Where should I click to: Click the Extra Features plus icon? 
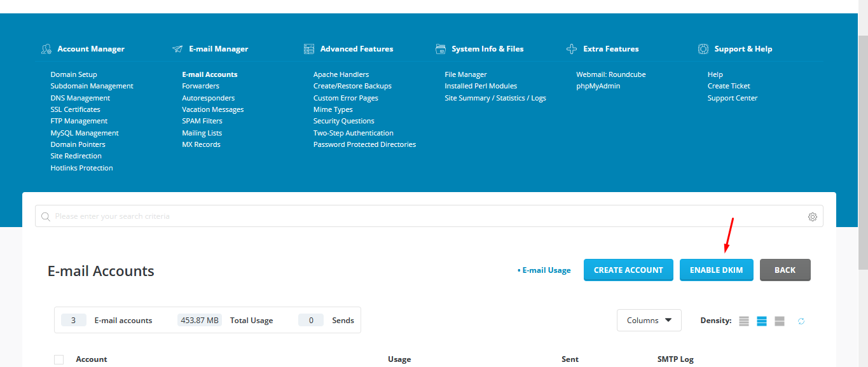571,48
